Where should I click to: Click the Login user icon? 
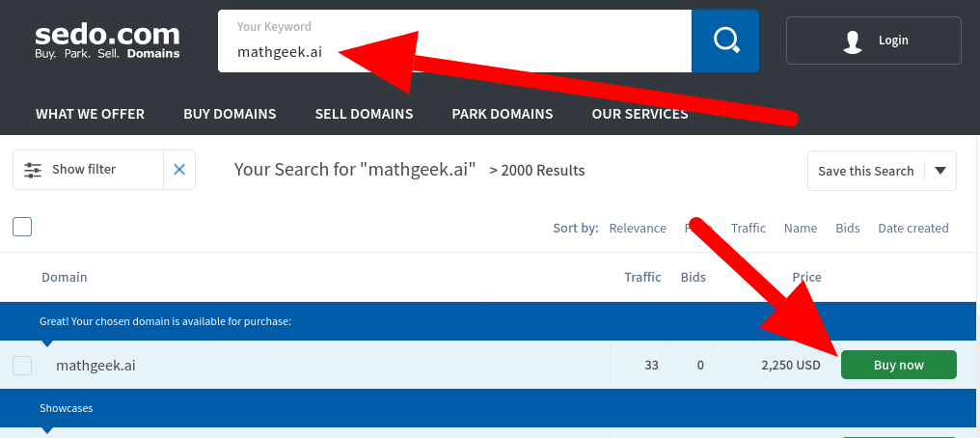pyautogui.click(x=853, y=41)
